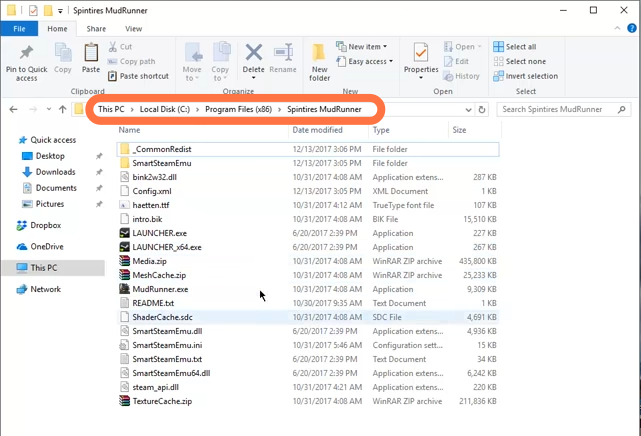Viewport: 641px width, 436px height.
Task: Click This PC in address breadcrumb
Action: (x=111, y=109)
